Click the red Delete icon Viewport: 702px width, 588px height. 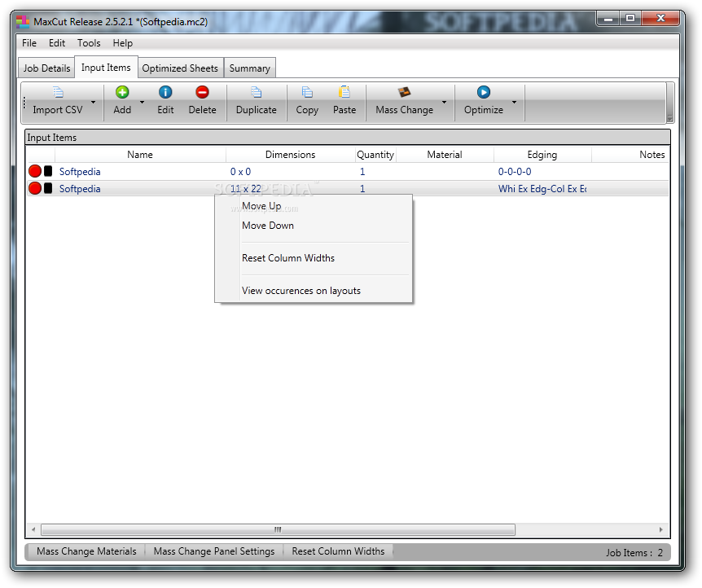pos(202,92)
